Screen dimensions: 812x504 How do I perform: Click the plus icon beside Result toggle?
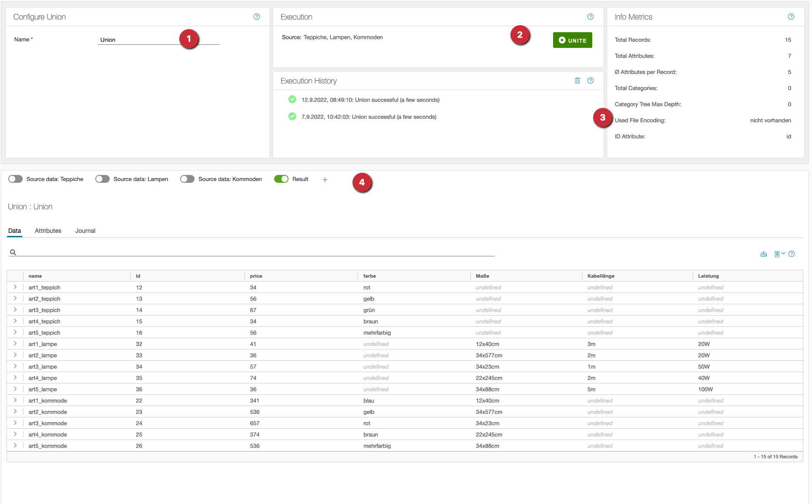pyautogui.click(x=325, y=179)
